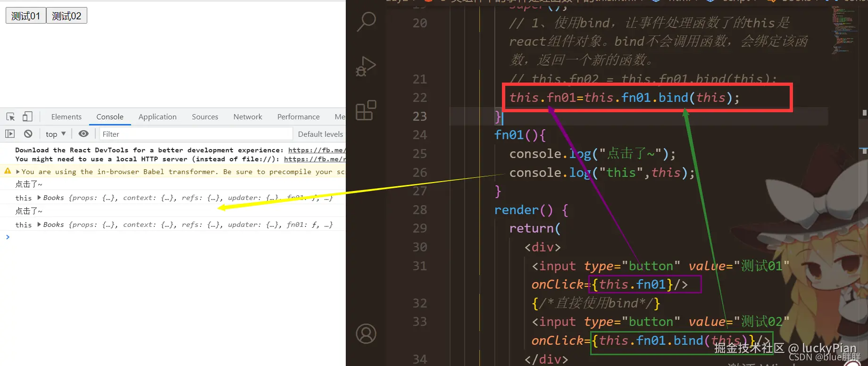This screenshot has width=868, height=366.
Task: Click line number 28 in the gutter
Action: 419,210
